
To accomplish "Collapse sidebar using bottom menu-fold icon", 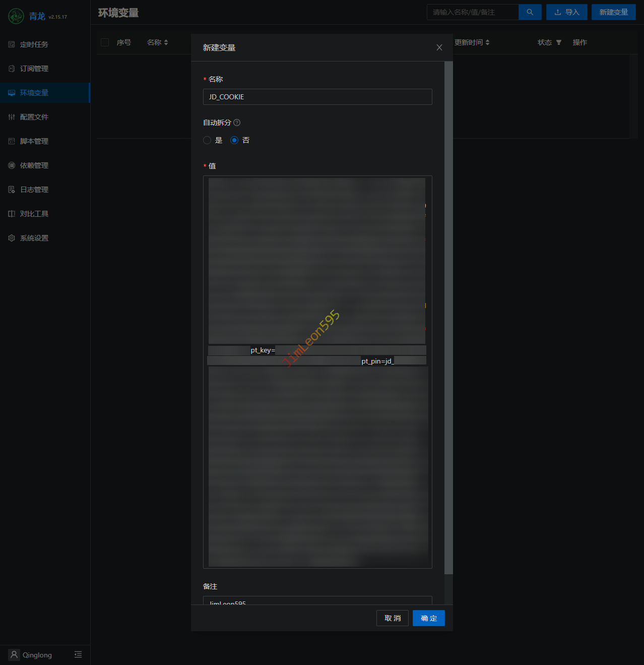I will click(78, 654).
